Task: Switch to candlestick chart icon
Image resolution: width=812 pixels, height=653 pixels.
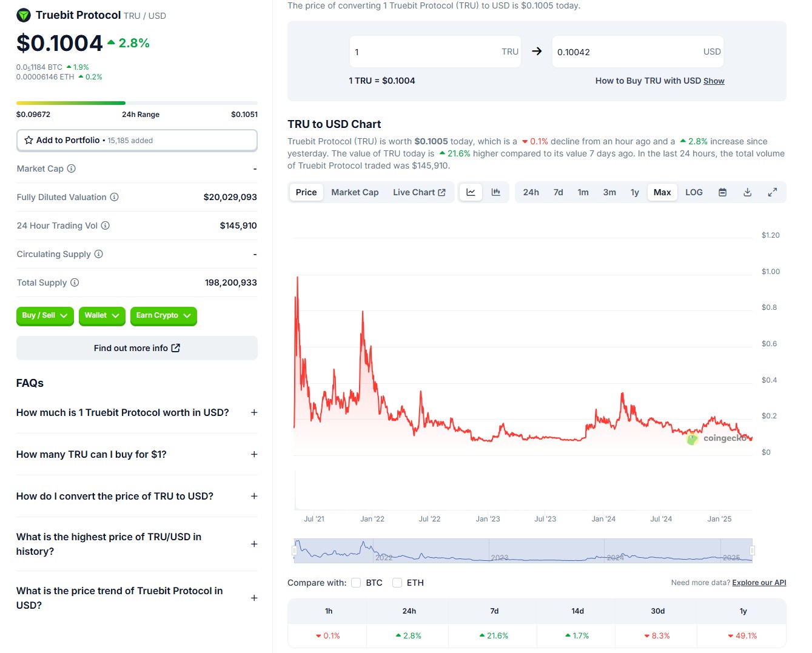Action: pyautogui.click(x=496, y=192)
